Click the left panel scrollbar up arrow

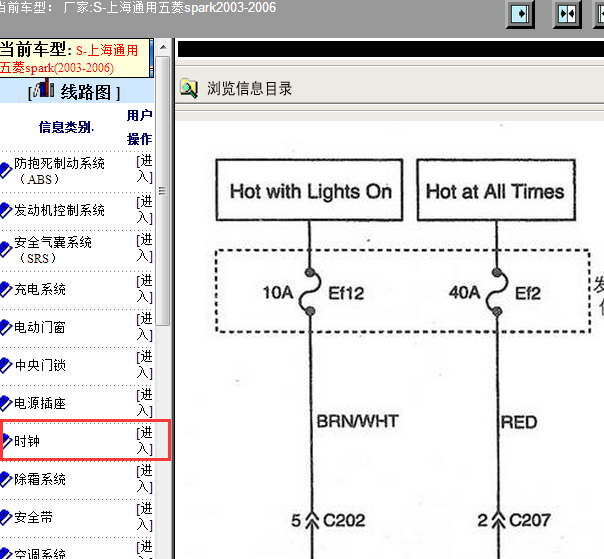click(163, 47)
